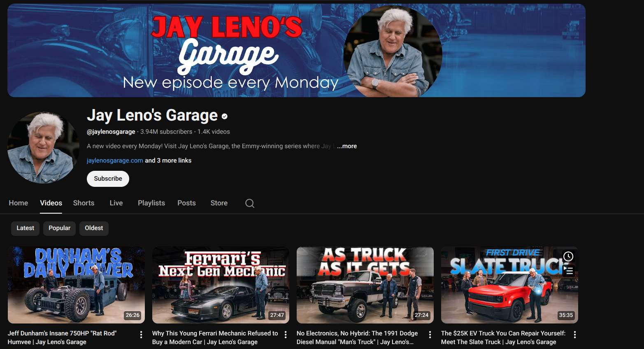Viewport: 644px width, 349px height.
Task: Select the Videos tab
Action: (x=51, y=203)
